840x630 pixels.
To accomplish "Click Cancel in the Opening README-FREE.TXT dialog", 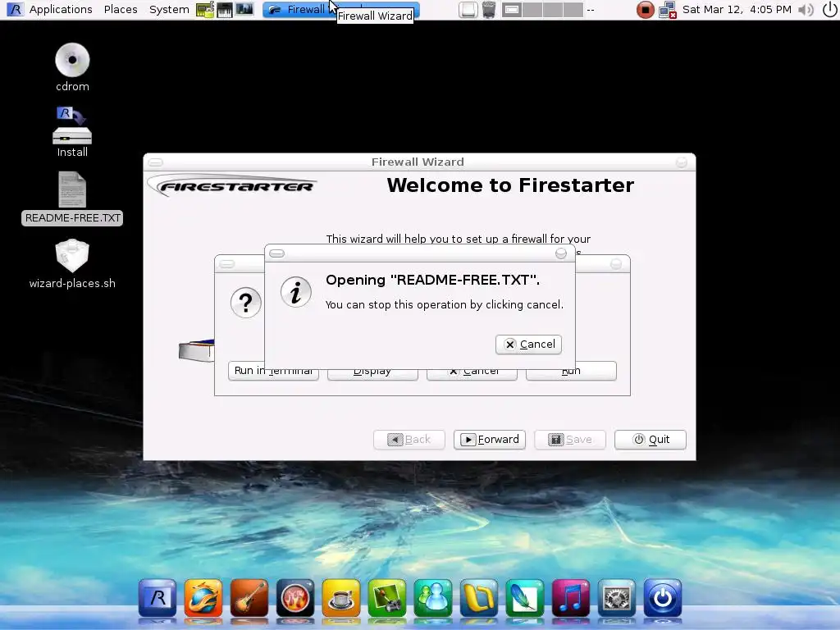I will click(529, 344).
